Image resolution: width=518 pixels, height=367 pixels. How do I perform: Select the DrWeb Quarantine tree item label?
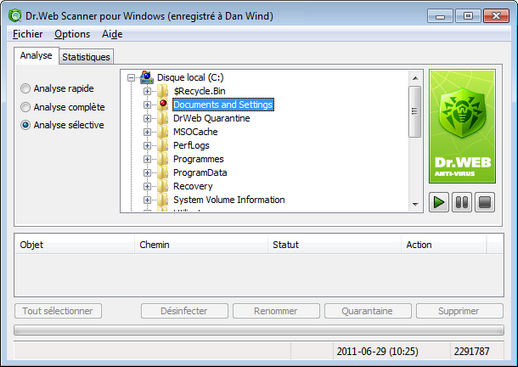212,118
